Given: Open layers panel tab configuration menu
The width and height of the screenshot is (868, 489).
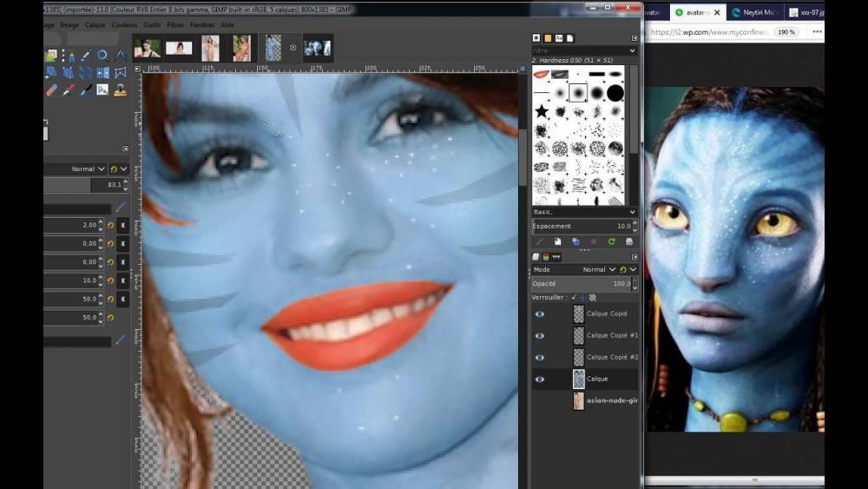Looking at the screenshot, I should point(635,257).
